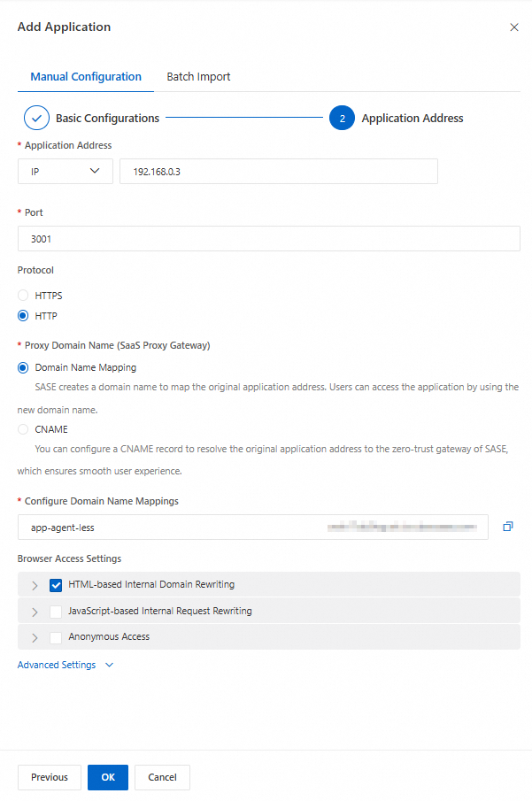Click the Configure Domain Name Mappings label

pos(101,501)
